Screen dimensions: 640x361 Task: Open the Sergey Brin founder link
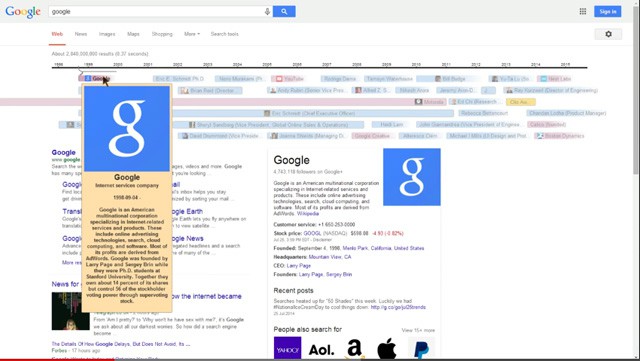point(339,274)
